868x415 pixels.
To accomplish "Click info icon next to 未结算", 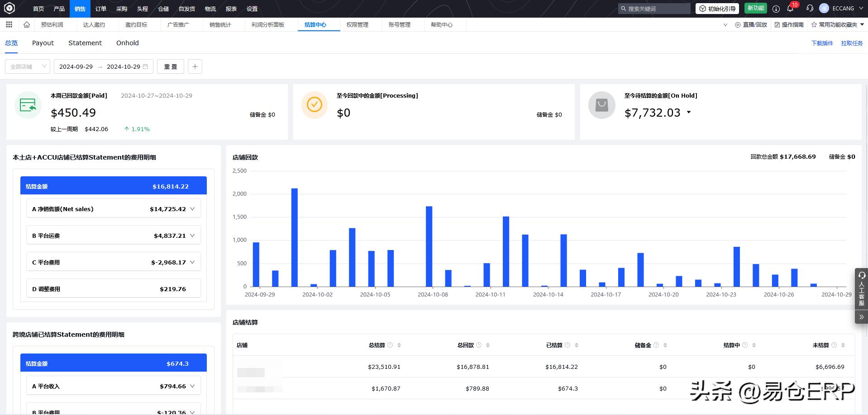I will 834,345.
